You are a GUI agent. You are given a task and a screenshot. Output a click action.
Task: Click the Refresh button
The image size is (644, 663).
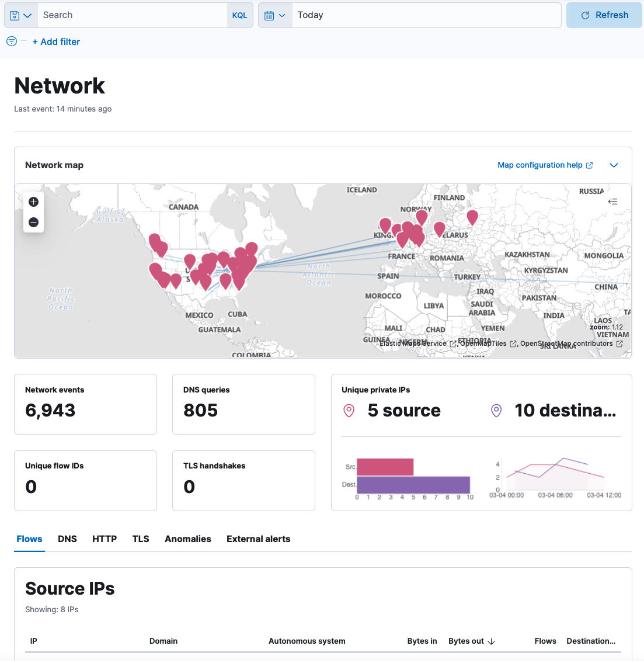604,15
